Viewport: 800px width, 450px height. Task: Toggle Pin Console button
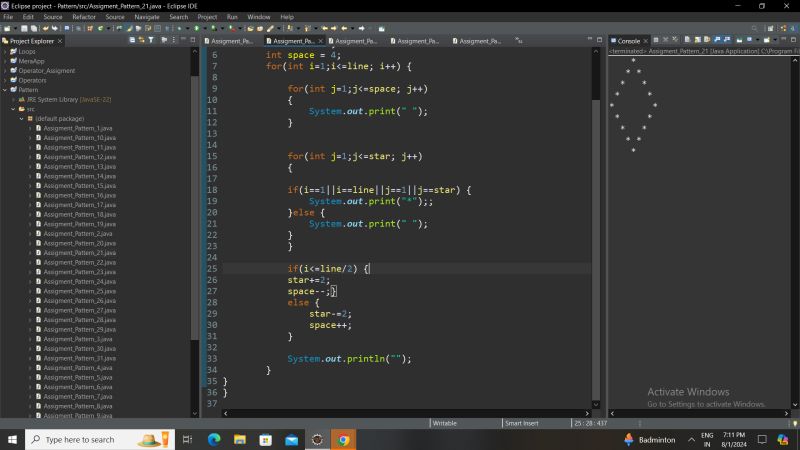[x=739, y=40]
